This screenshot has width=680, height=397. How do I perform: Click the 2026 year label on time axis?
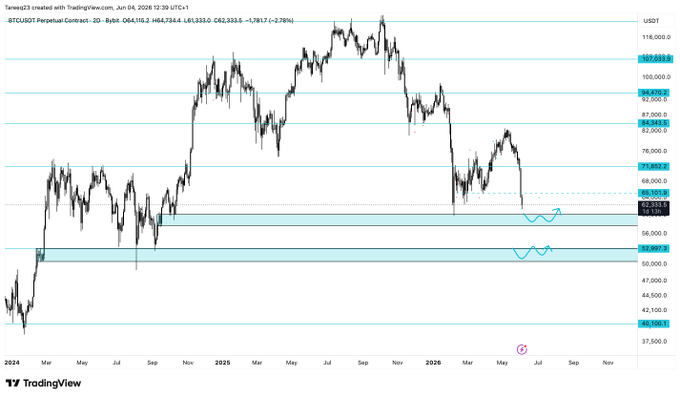point(433,363)
